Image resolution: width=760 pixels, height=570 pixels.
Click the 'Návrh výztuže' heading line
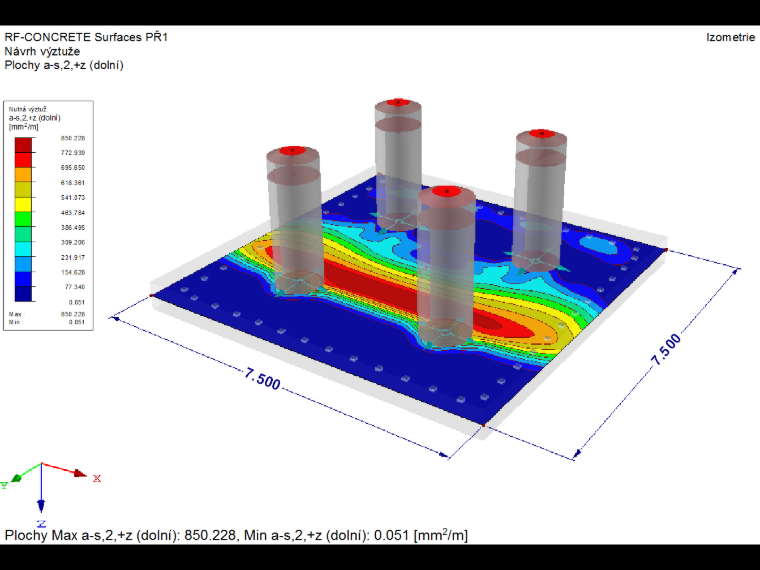click(42, 51)
